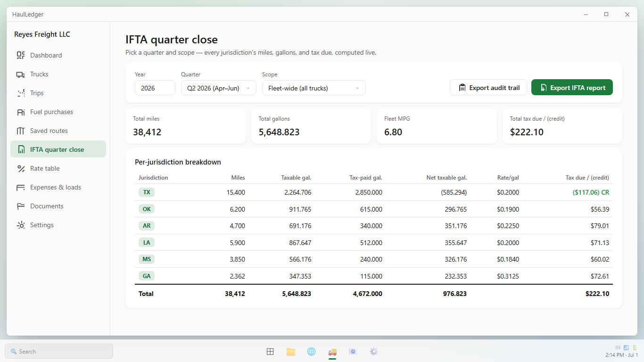Click the AR jurisdiction badge
Image resolution: width=644 pixels, height=362 pixels.
tap(147, 226)
